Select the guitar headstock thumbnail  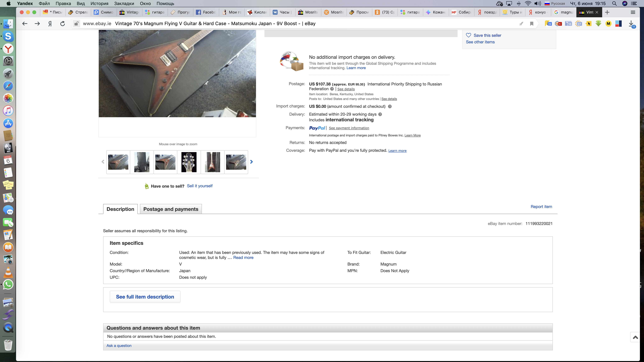point(189,162)
